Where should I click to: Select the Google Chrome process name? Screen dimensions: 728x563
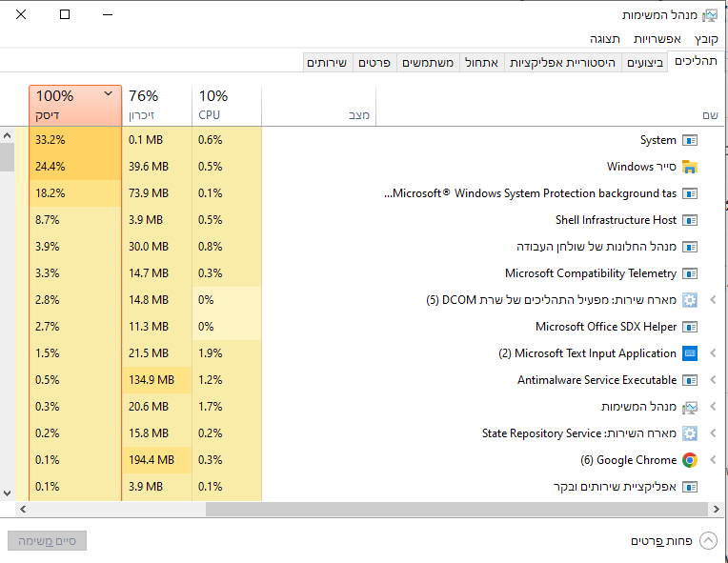coord(637,460)
